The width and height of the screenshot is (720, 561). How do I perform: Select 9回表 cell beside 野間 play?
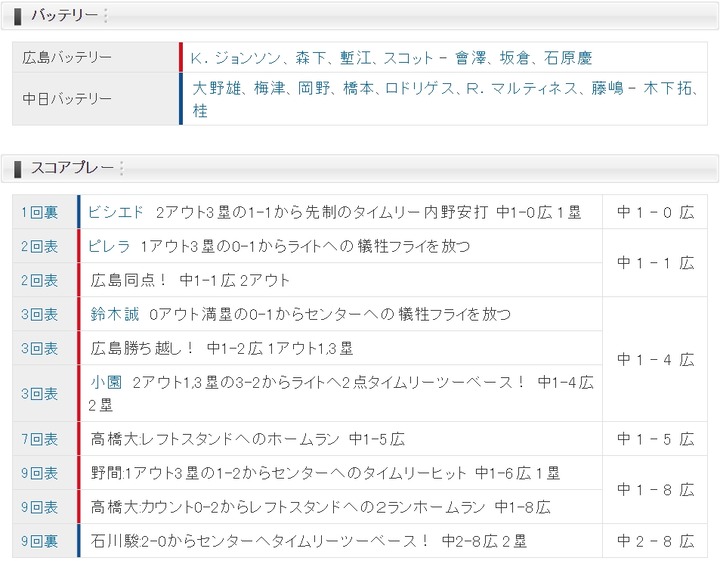[x=45, y=472]
